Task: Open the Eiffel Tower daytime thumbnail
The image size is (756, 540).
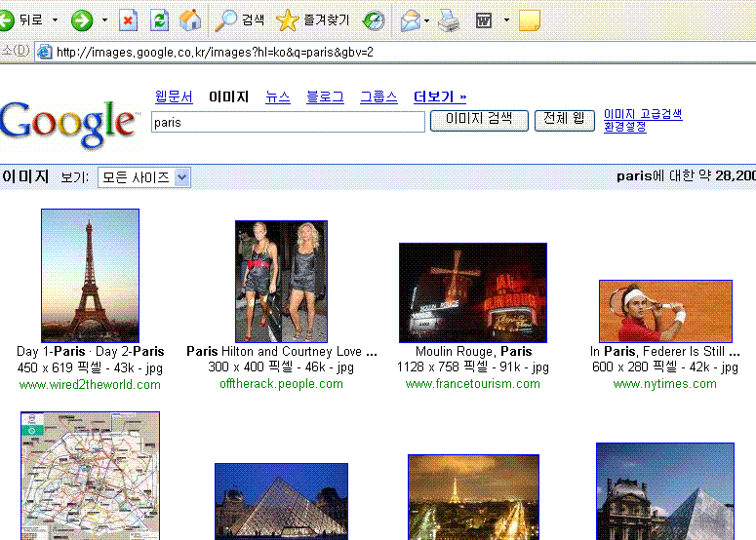Action: pos(90,276)
